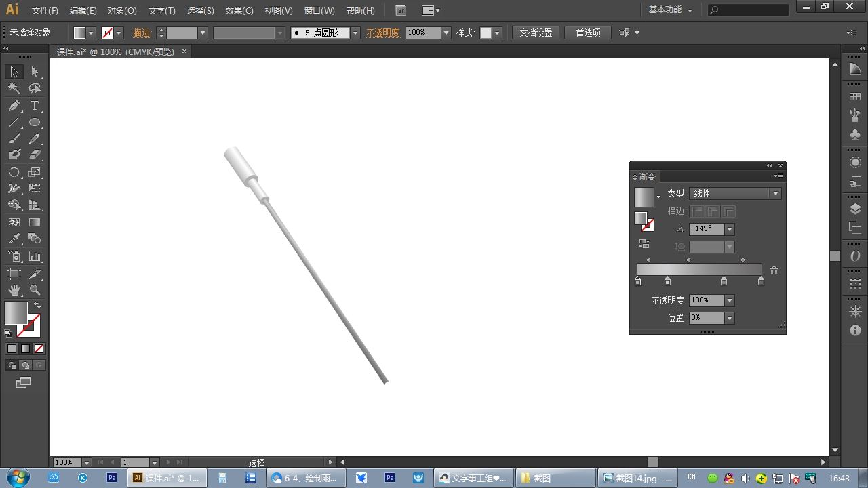Select the Symbol Sprayer tool
Image resolution: width=868 pixels, height=488 pixels.
[x=14, y=257]
